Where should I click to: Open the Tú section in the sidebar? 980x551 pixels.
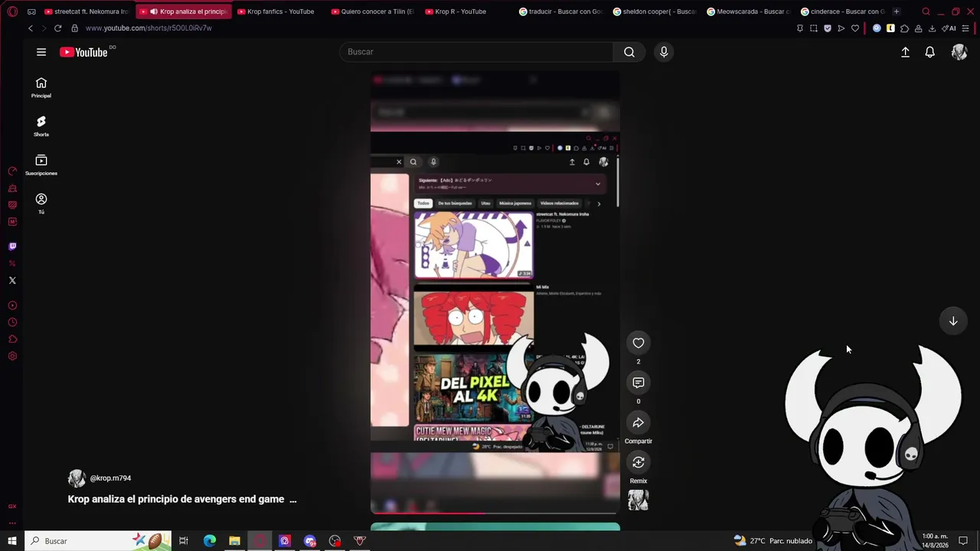[41, 204]
